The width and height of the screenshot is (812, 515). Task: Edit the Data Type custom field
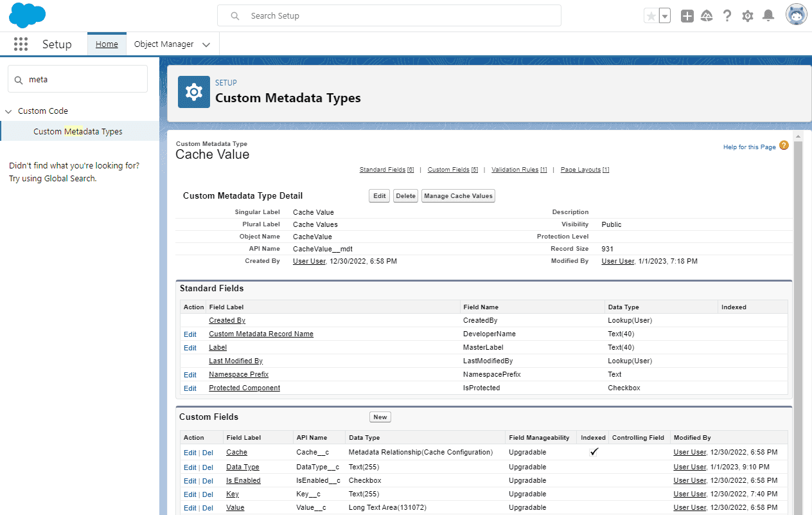[x=190, y=467]
